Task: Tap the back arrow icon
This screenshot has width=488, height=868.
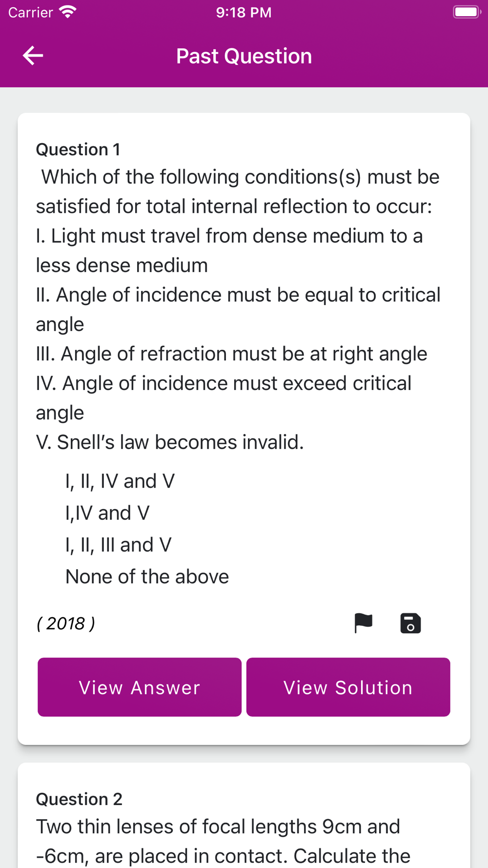Action: coord(33,56)
